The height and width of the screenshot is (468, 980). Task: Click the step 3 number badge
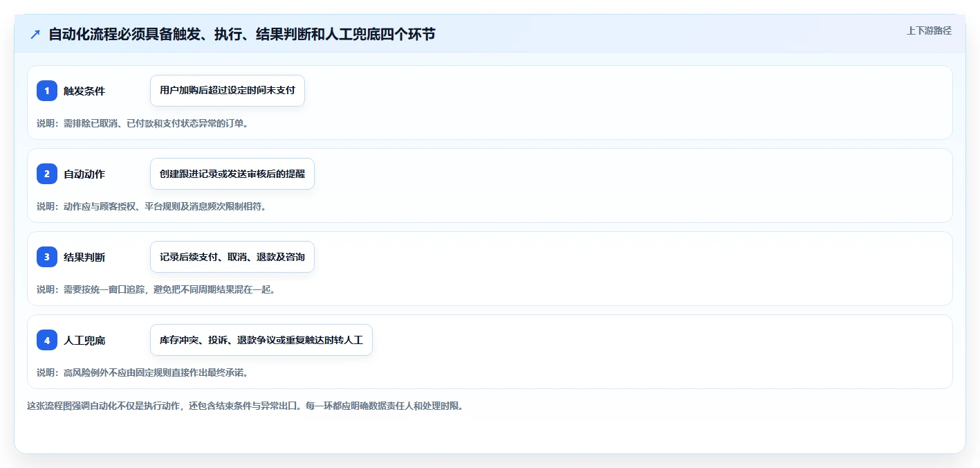pyautogui.click(x=47, y=257)
